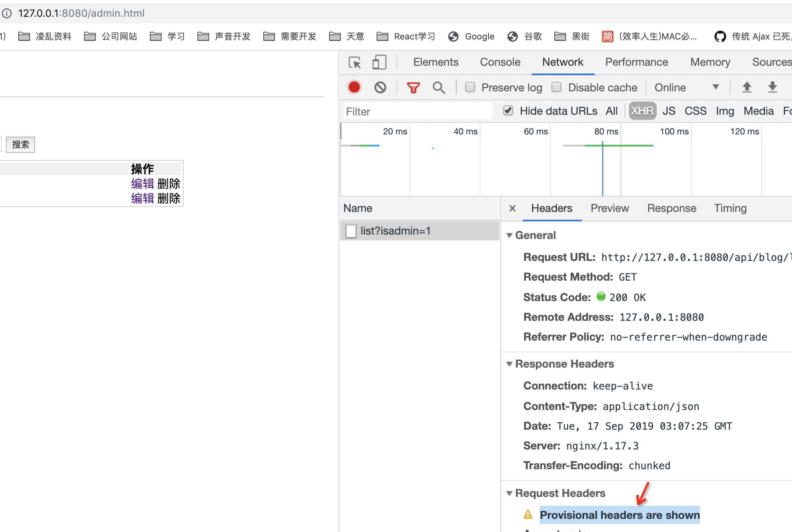Enable the Preserve log checkbox

click(x=470, y=87)
